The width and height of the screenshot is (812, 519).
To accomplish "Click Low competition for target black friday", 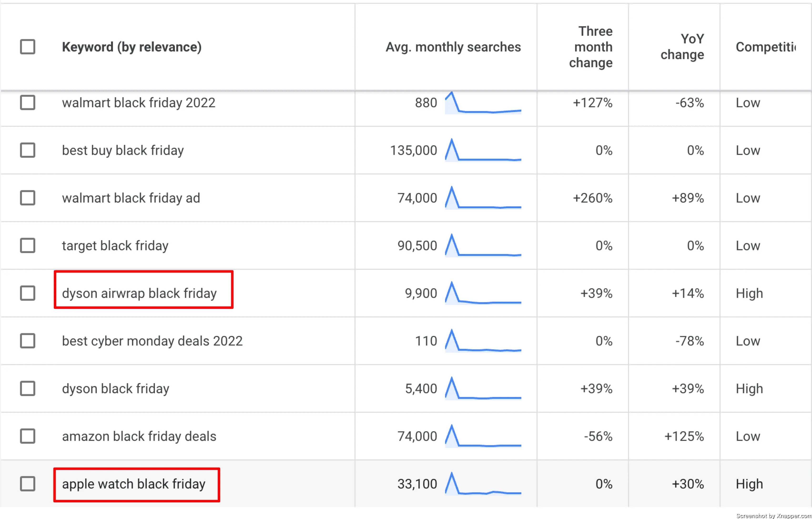I will pos(748,246).
